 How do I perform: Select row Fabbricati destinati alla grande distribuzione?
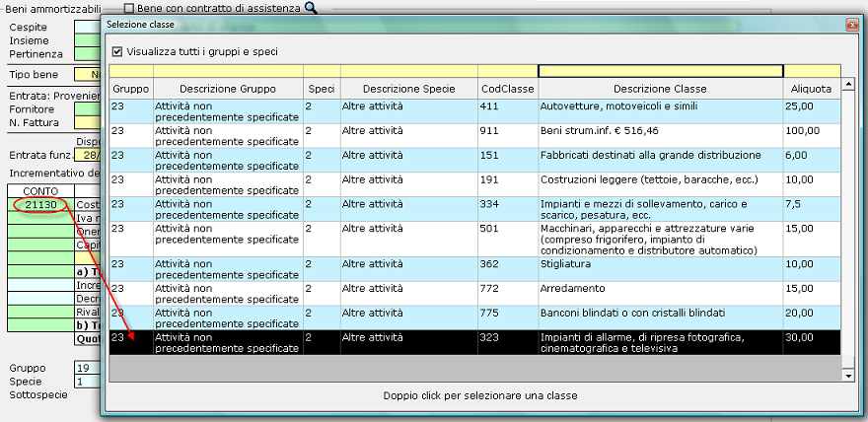click(x=475, y=160)
